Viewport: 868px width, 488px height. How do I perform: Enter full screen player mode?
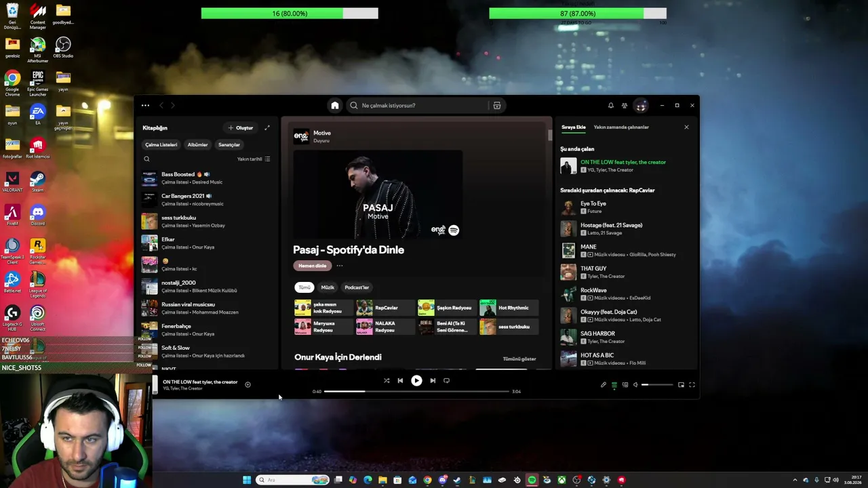(x=692, y=385)
